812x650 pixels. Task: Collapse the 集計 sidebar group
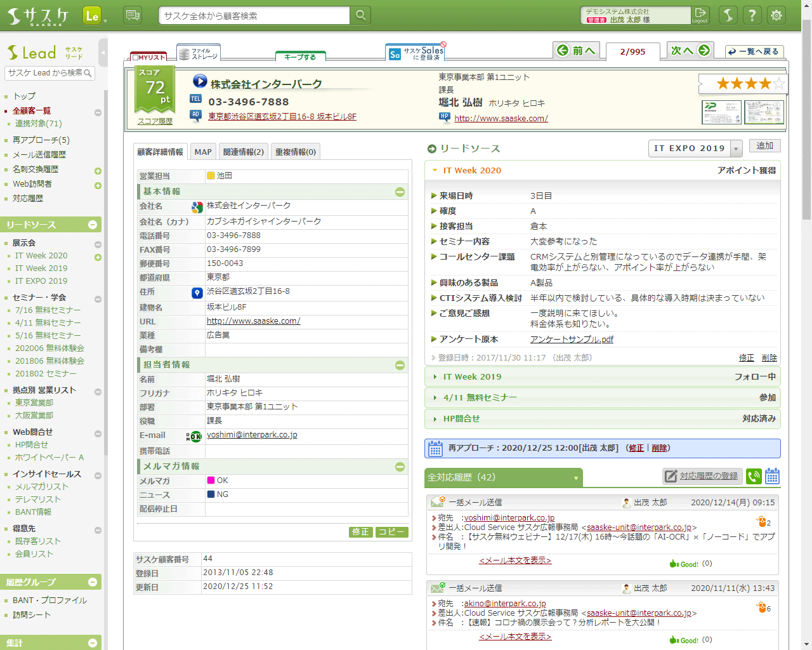pyautogui.click(x=93, y=643)
